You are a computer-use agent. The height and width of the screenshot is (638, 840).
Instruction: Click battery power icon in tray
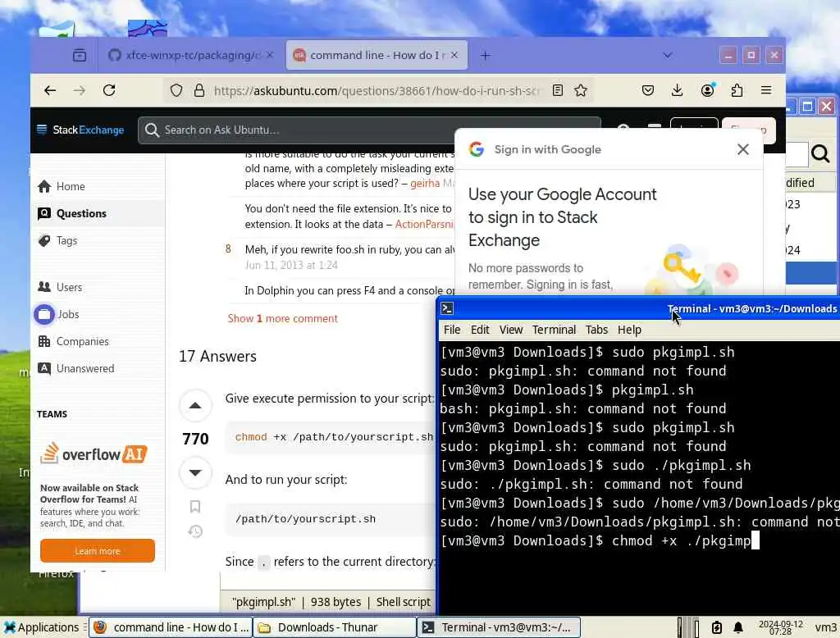pos(717,627)
